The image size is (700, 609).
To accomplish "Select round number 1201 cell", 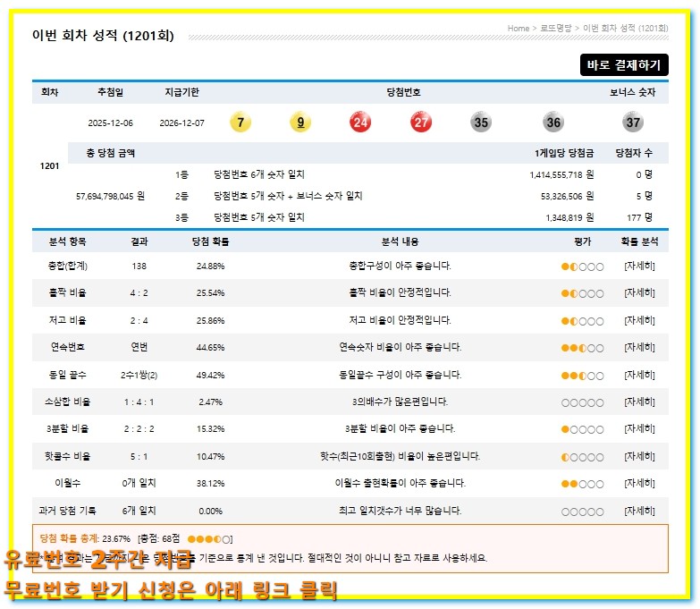I will pyautogui.click(x=49, y=166).
